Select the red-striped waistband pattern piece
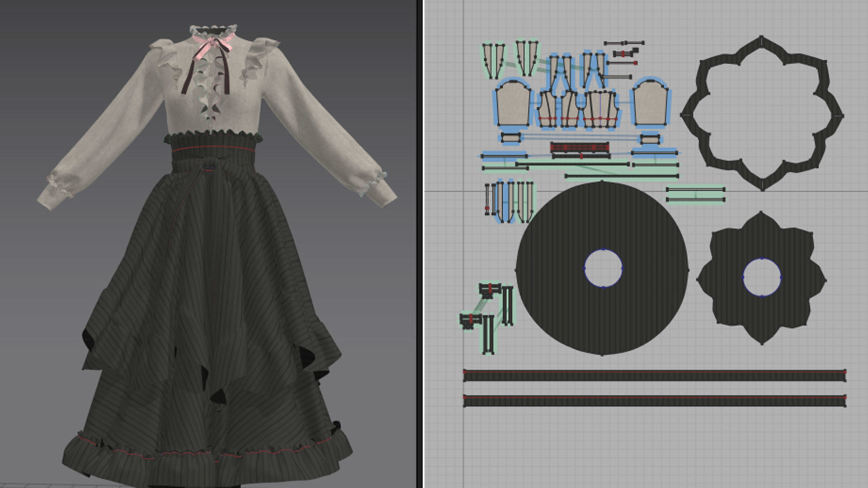This screenshot has width=868, height=488. 580,148
